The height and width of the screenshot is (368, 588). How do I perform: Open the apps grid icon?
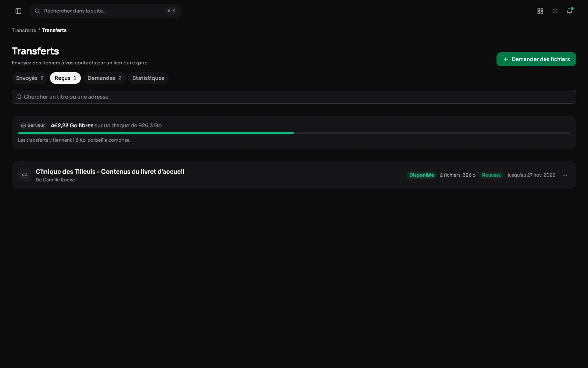pyautogui.click(x=540, y=11)
